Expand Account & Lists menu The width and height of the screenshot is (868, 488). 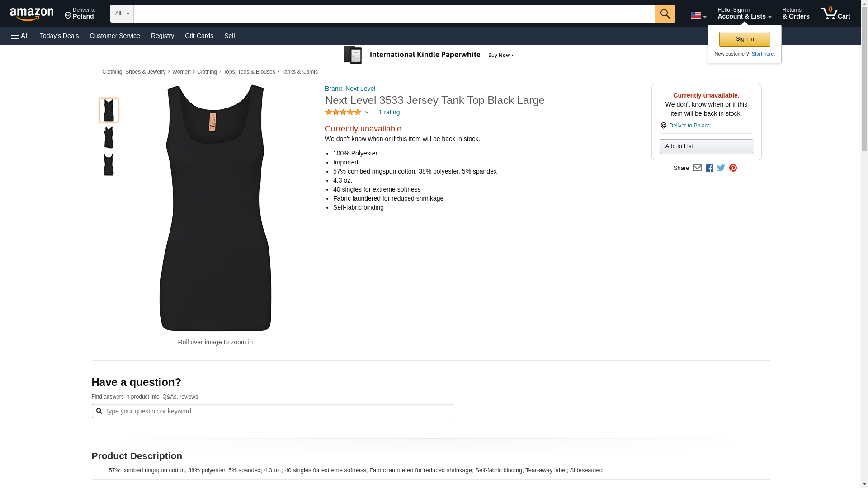(x=744, y=14)
